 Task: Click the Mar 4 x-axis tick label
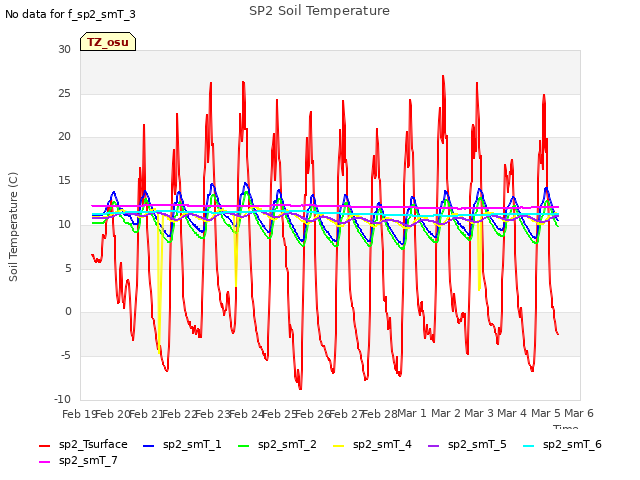click(x=512, y=413)
